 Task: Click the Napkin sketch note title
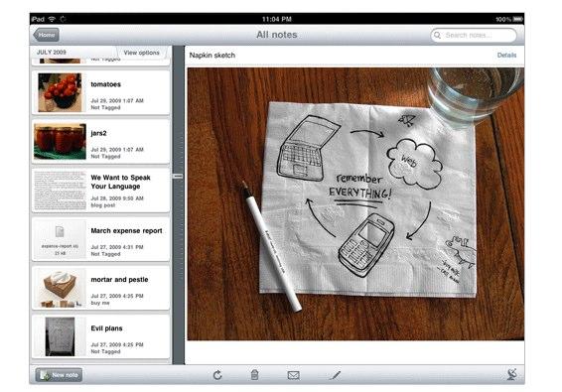point(212,56)
